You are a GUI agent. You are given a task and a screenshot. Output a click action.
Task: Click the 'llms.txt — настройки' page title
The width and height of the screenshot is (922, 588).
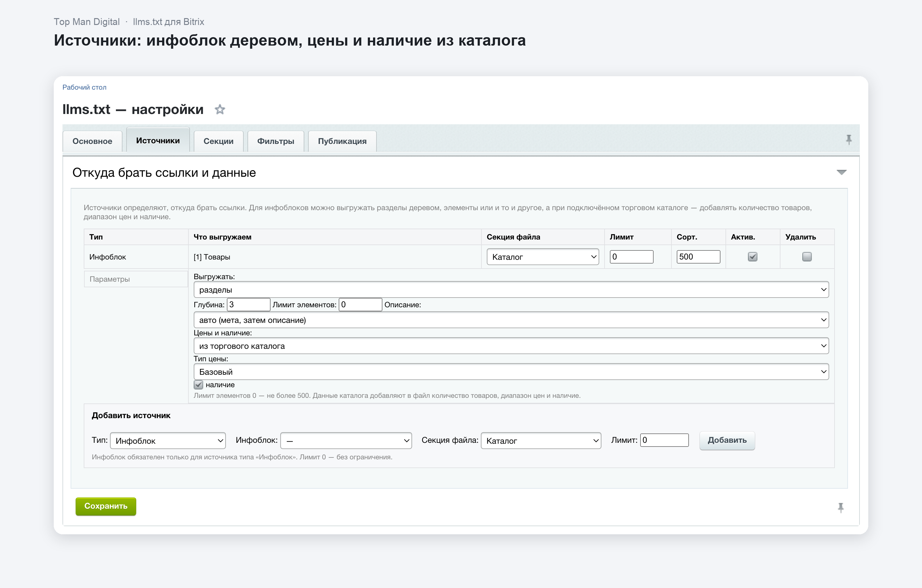tap(133, 109)
